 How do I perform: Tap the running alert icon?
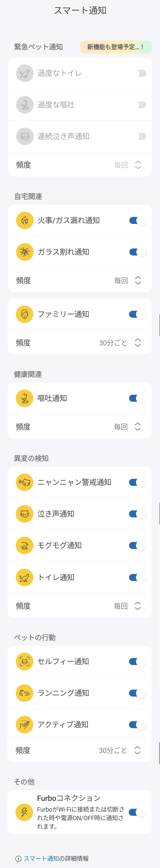tap(25, 693)
